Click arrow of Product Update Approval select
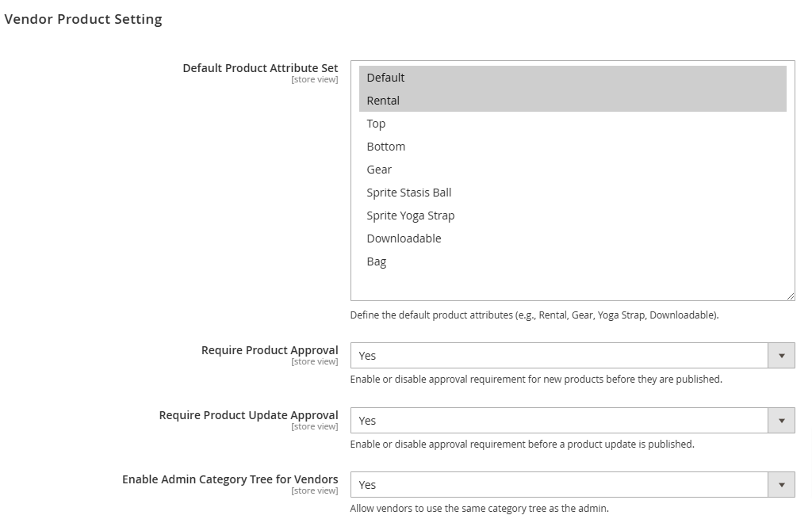The width and height of the screenshot is (812, 519). (781, 420)
